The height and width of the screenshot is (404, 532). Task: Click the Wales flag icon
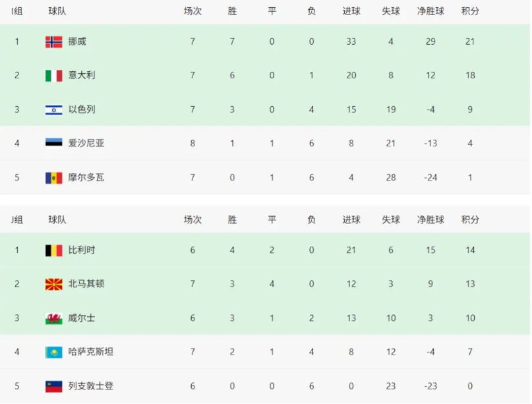point(53,318)
